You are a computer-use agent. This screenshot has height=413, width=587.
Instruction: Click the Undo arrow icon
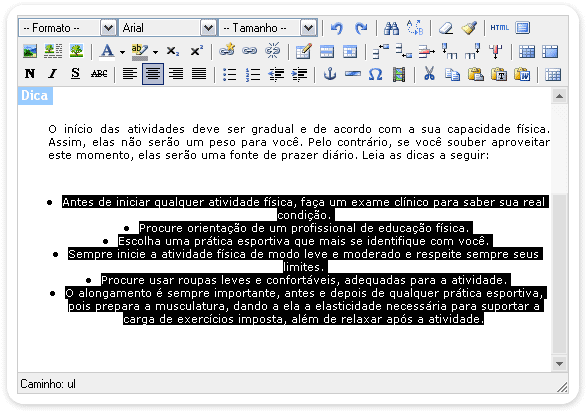(337, 28)
